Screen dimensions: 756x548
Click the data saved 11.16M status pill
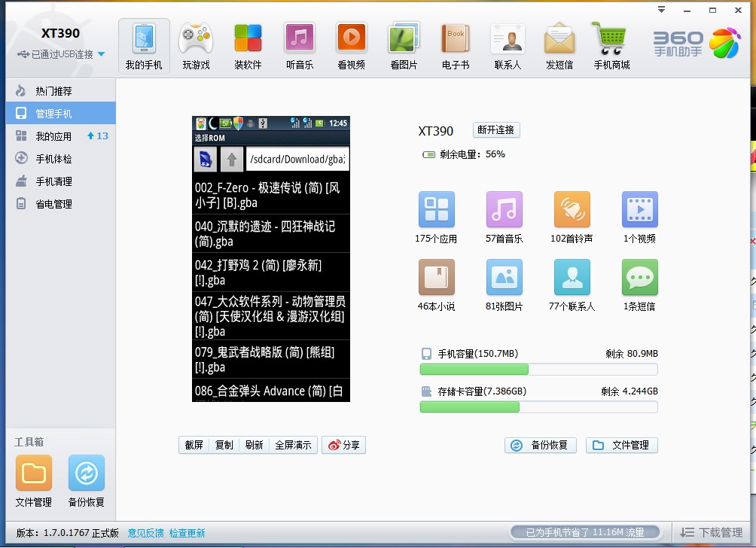pyautogui.click(x=585, y=532)
